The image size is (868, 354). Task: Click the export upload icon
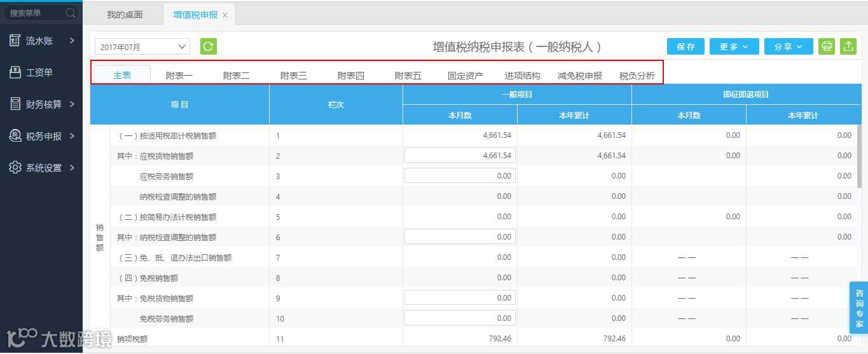pos(848,46)
